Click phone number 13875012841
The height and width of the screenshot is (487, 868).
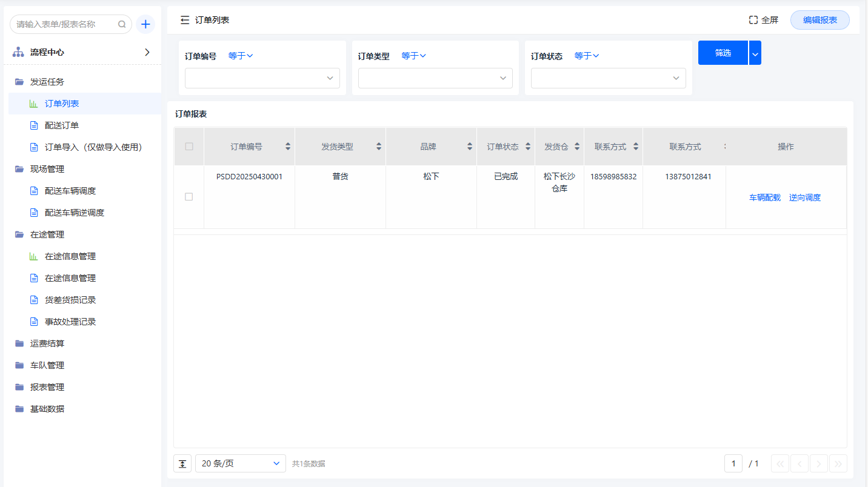(x=688, y=177)
